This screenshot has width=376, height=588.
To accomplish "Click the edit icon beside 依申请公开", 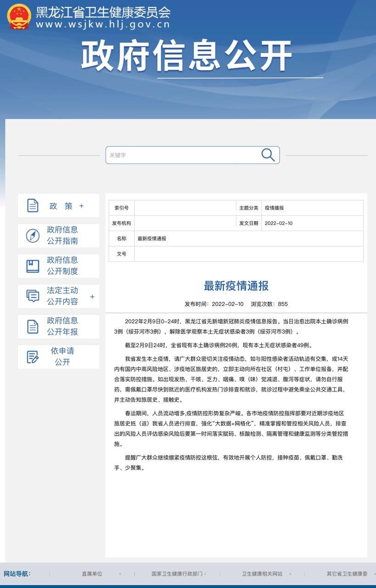I will pos(33,356).
